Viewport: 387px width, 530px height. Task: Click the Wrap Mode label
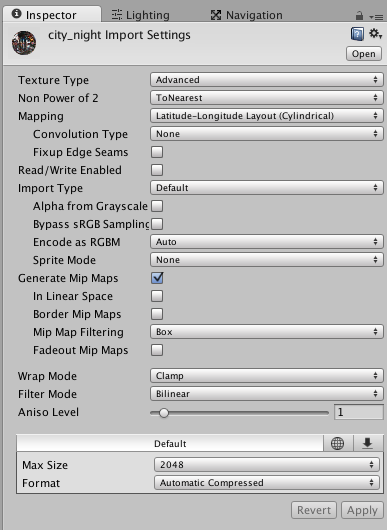(x=47, y=376)
